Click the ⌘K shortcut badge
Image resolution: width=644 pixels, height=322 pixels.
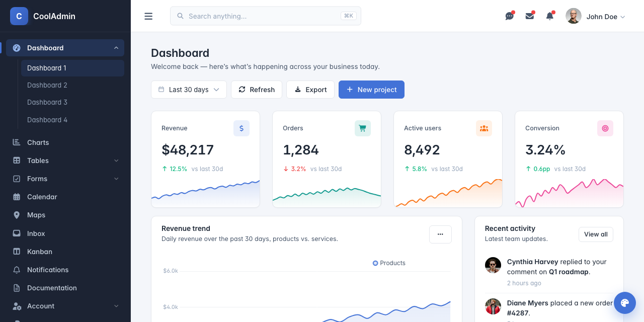tap(348, 16)
